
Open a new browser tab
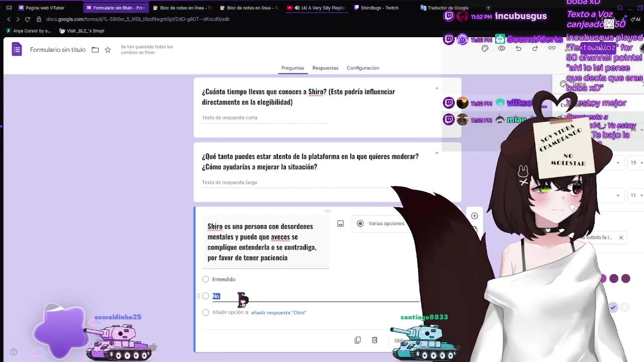point(488,8)
